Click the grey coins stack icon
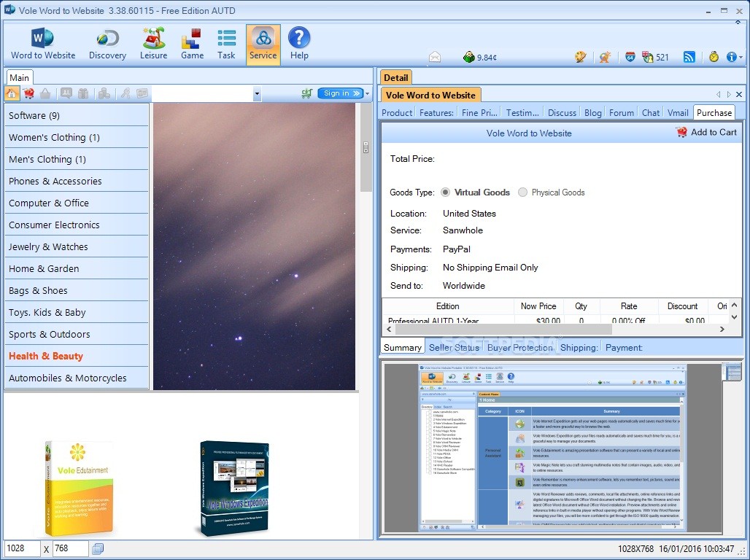This screenshot has height=560, width=750. pyautogui.click(x=104, y=93)
